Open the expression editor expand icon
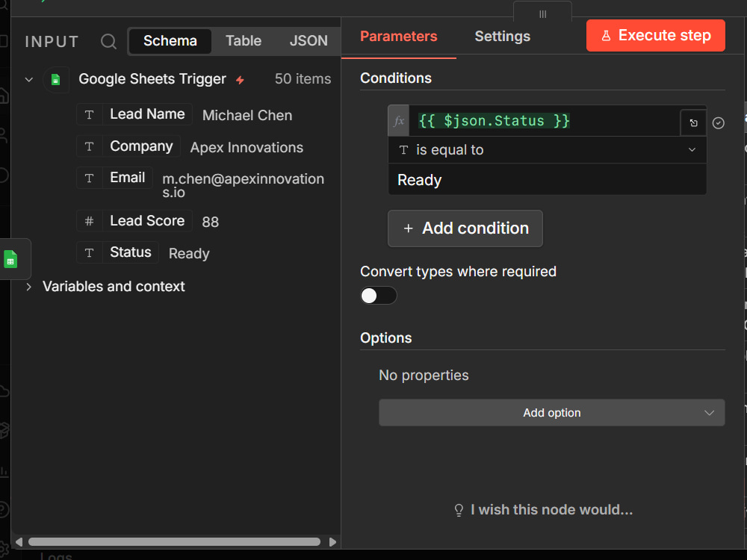This screenshot has height=560, width=747. [x=693, y=123]
